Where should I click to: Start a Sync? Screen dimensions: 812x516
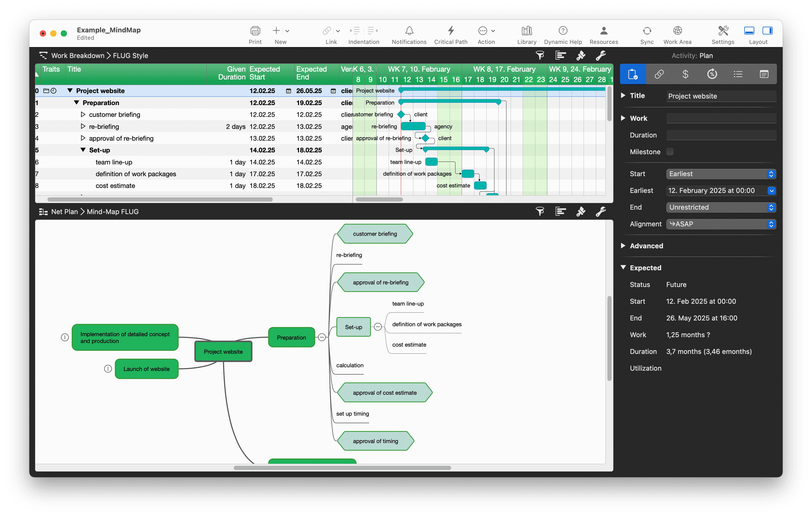647,34
